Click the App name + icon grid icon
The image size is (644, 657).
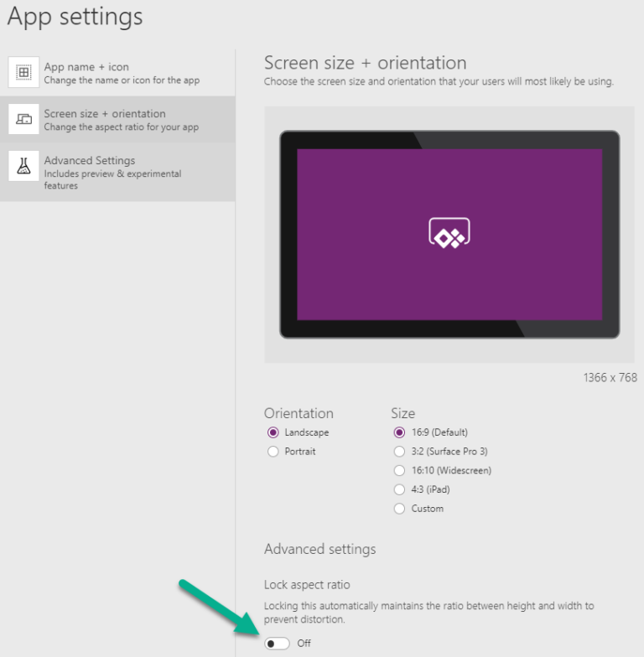pyautogui.click(x=23, y=72)
